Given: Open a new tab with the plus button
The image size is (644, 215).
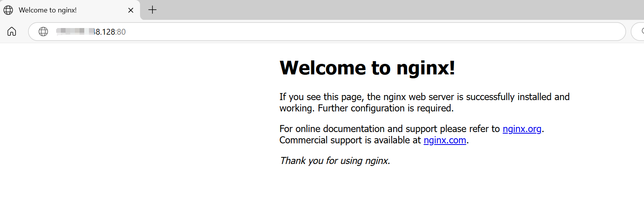Looking at the screenshot, I should [x=153, y=10].
